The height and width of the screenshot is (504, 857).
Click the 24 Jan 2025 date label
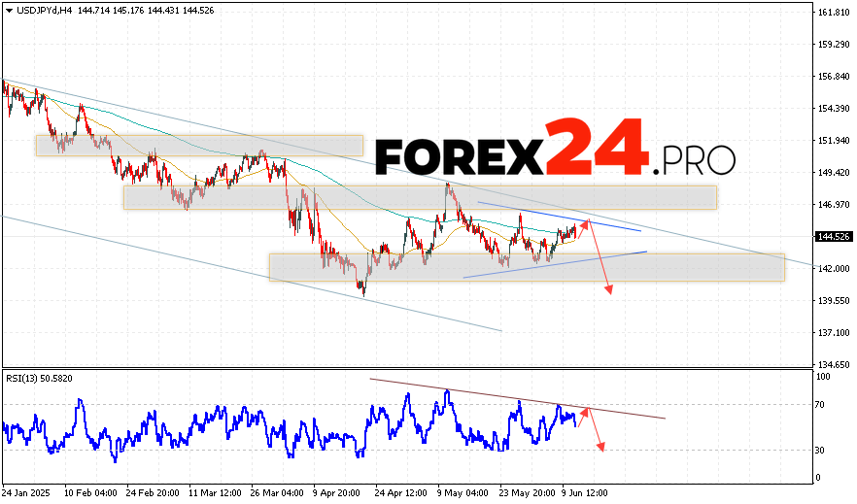point(28,492)
